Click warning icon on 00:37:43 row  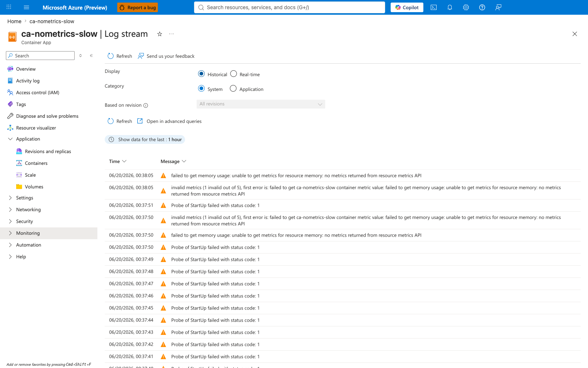(164, 332)
